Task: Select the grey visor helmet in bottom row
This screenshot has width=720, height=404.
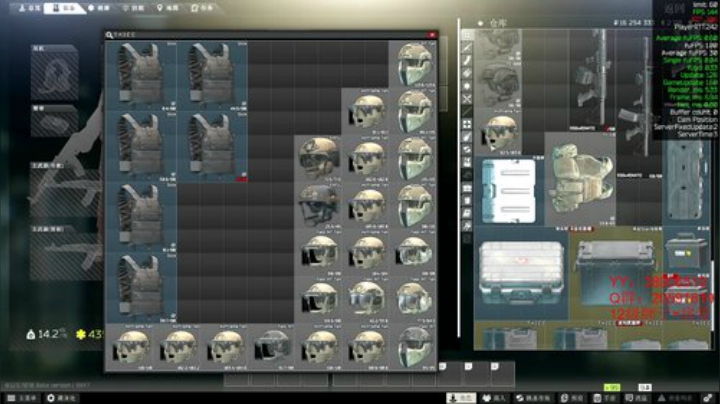Action: tap(271, 347)
